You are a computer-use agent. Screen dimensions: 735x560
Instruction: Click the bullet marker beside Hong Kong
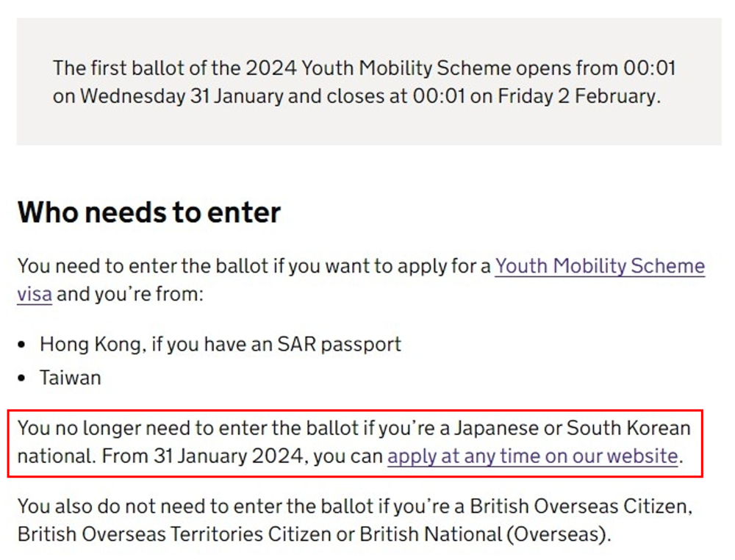23,345
